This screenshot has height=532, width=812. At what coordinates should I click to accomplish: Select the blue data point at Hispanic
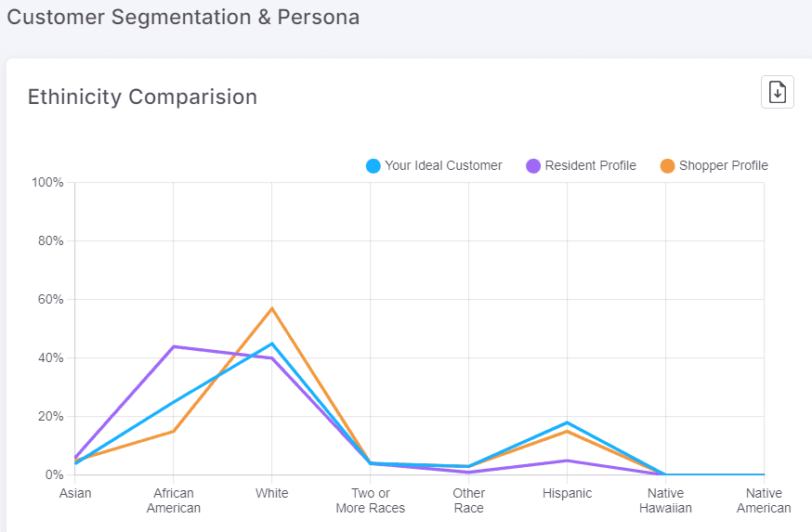(567, 422)
